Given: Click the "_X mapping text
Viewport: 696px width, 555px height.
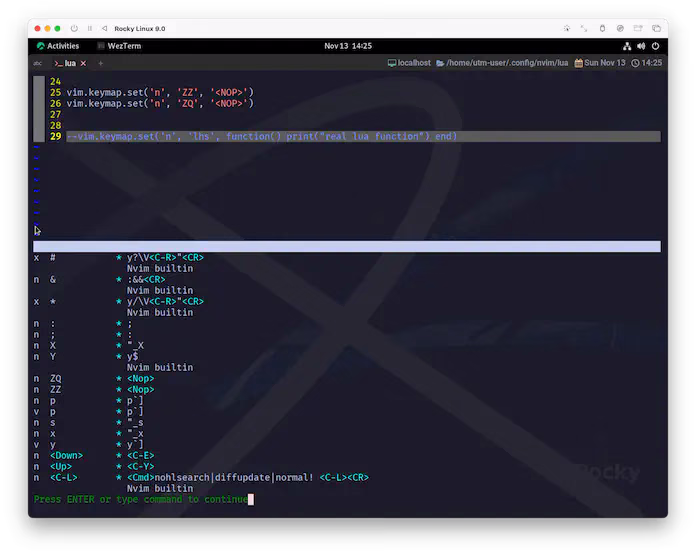Looking at the screenshot, I should pos(135,345).
